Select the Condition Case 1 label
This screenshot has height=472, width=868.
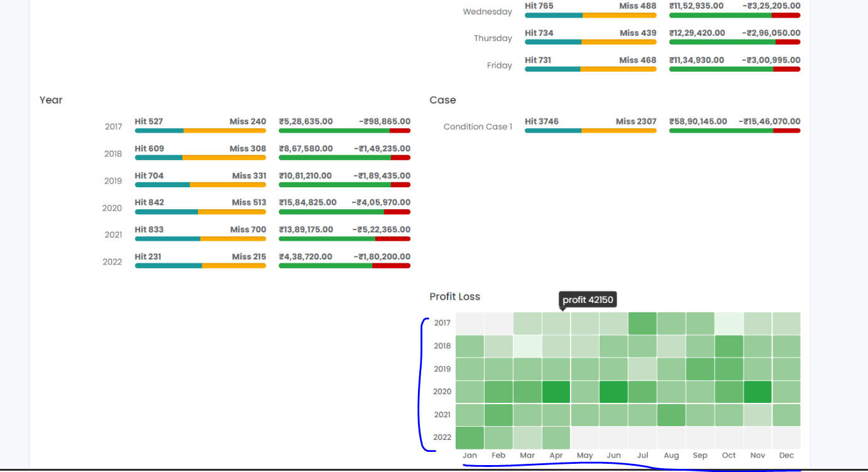(x=478, y=127)
